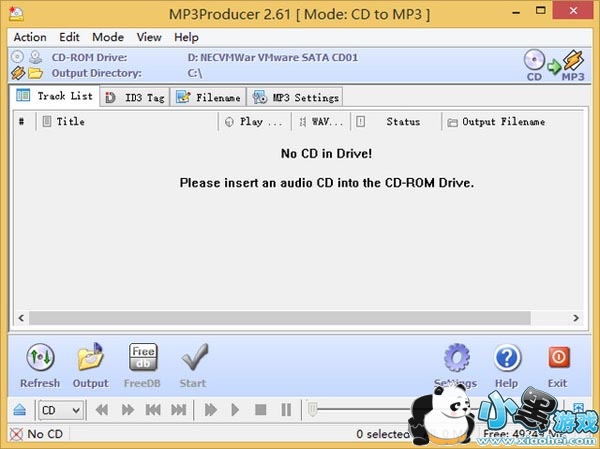Click the CD to MP3 mode graphic
The width and height of the screenshot is (600, 449).
554,65
